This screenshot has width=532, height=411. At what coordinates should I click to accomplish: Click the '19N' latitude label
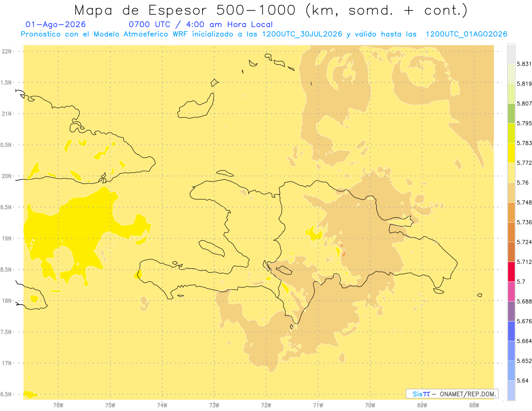coord(8,239)
